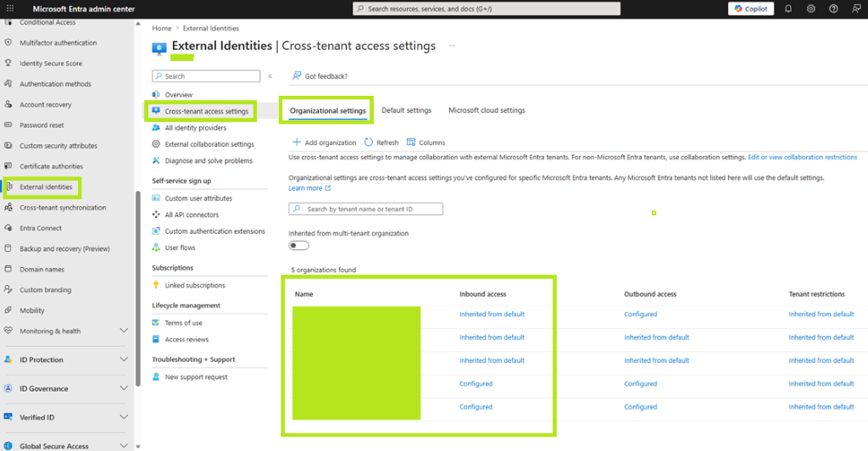The height and width of the screenshot is (451, 868).
Task: Open Custom authentication extensions item
Action: pyautogui.click(x=214, y=231)
